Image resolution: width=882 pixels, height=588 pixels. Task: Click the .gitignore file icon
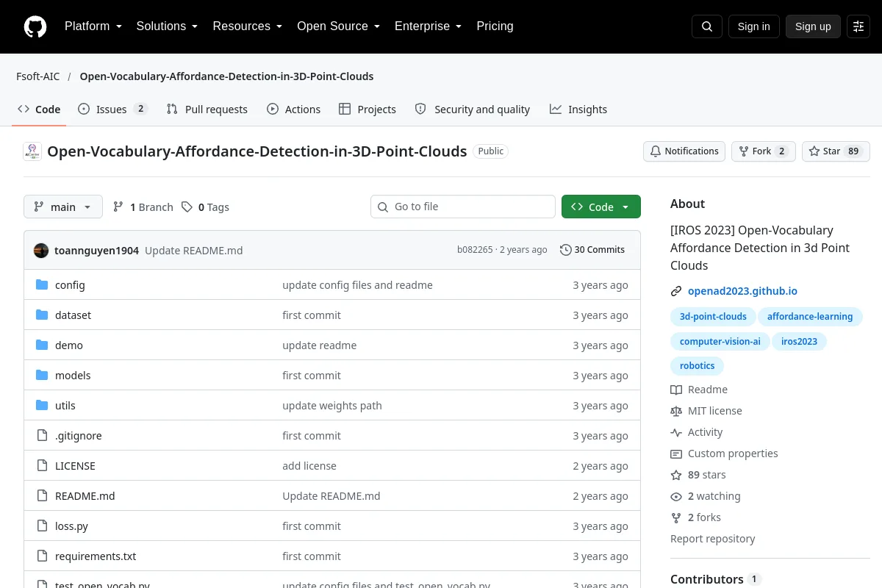42,436
